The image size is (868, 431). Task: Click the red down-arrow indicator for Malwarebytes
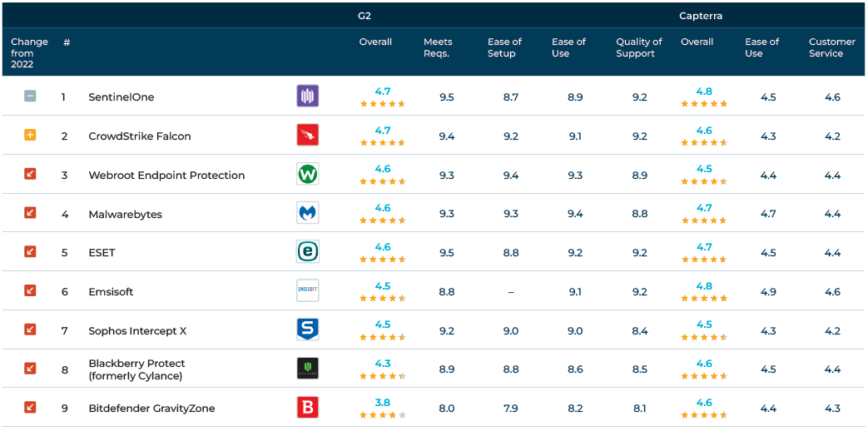(x=30, y=214)
